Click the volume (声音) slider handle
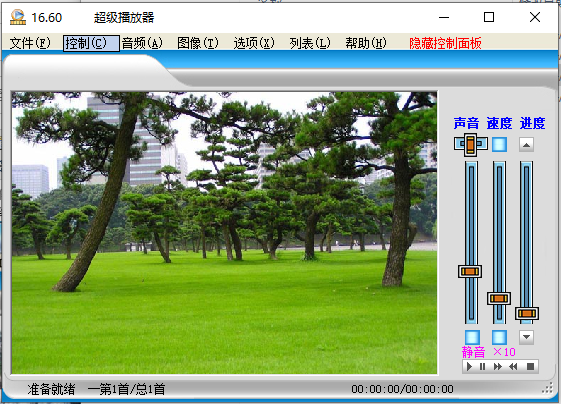The image size is (561, 404). click(x=470, y=271)
